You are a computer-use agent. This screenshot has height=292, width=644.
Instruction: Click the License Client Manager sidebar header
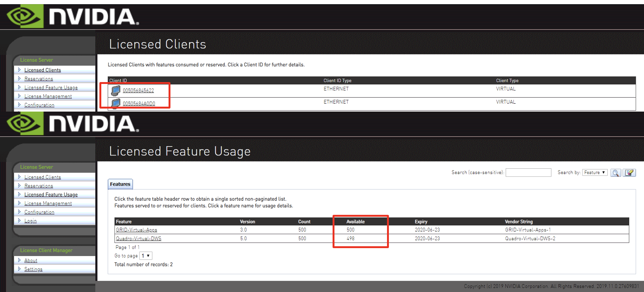click(x=46, y=250)
